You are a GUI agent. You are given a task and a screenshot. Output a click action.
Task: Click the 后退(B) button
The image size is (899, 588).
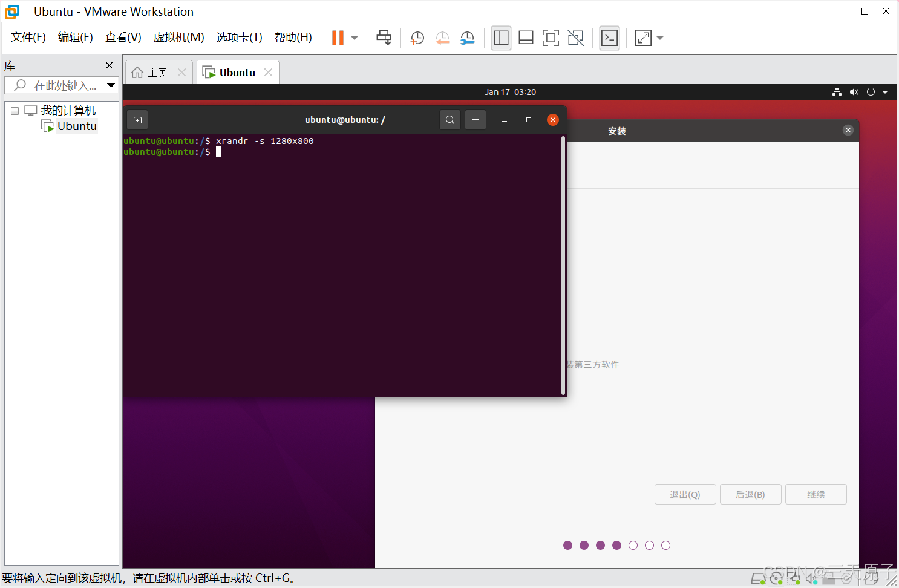[750, 494]
